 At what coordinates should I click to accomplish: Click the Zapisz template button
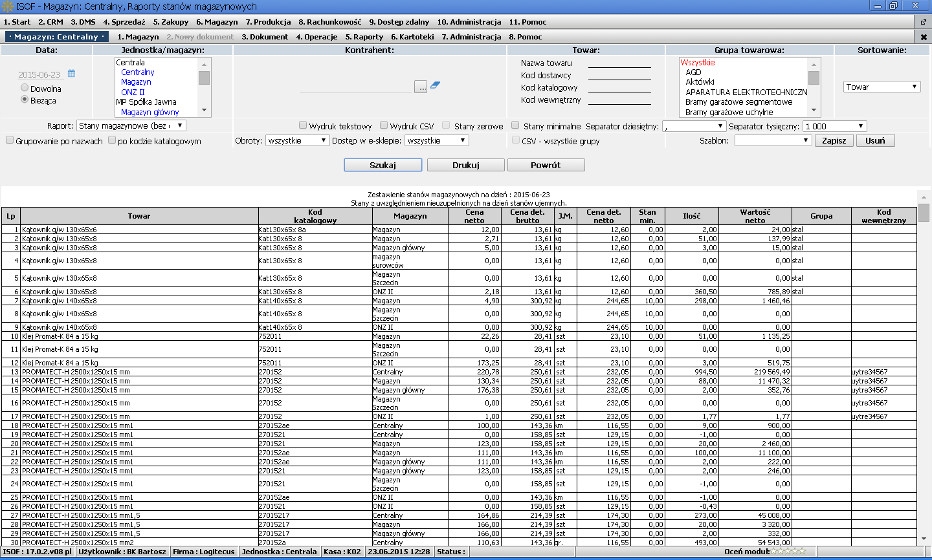tap(834, 140)
